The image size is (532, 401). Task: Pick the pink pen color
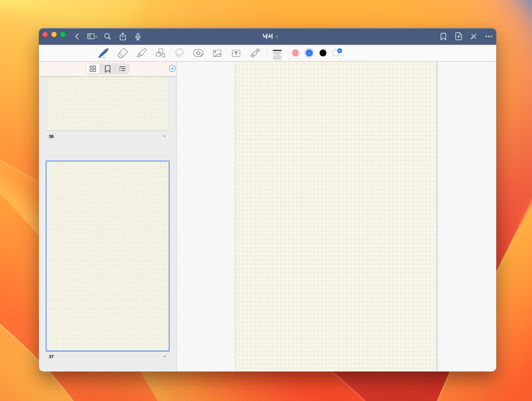(296, 53)
